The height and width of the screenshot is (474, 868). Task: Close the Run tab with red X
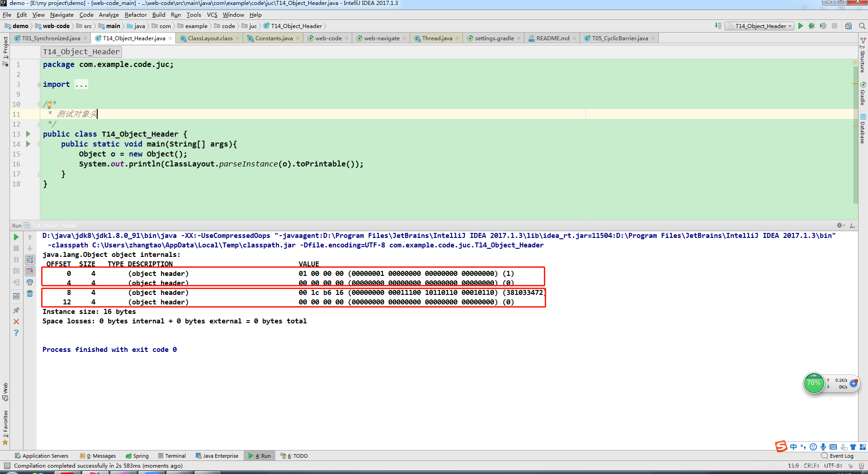16,322
